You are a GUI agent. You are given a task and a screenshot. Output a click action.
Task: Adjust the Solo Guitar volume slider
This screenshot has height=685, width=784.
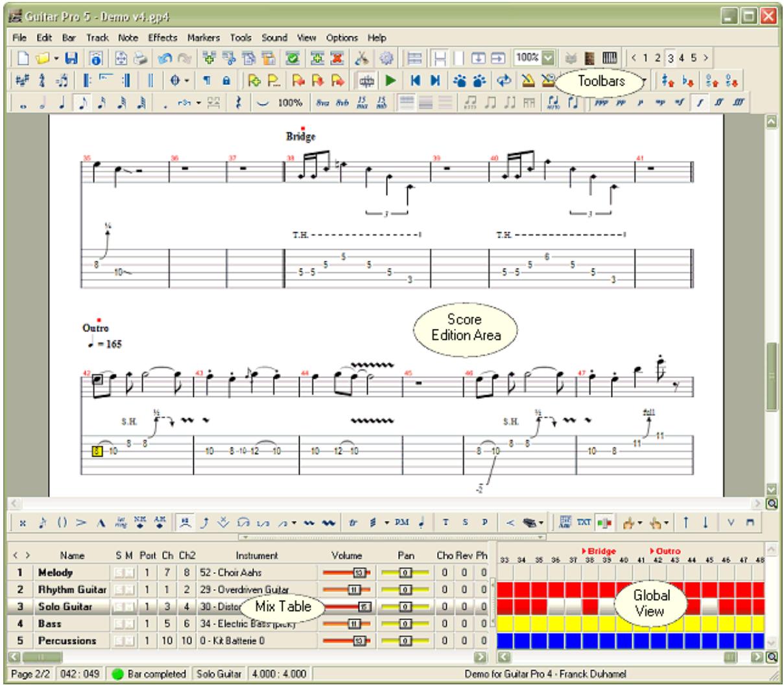346,607
